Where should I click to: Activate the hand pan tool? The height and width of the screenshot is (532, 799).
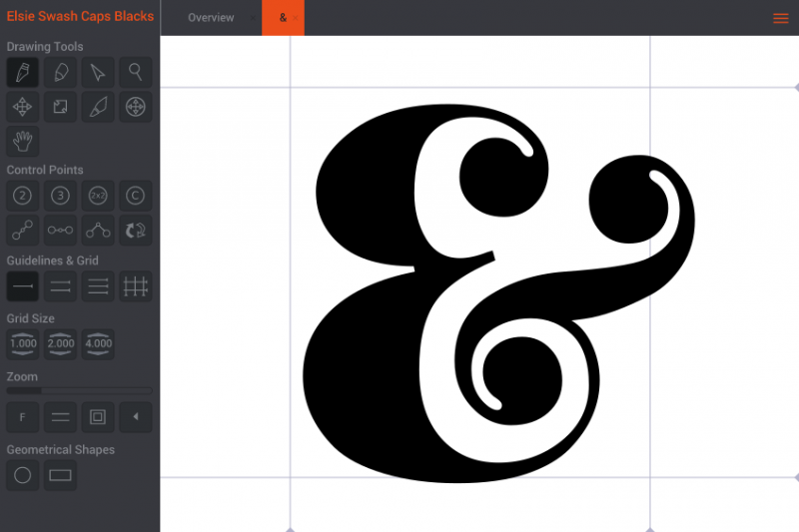pos(22,142)
